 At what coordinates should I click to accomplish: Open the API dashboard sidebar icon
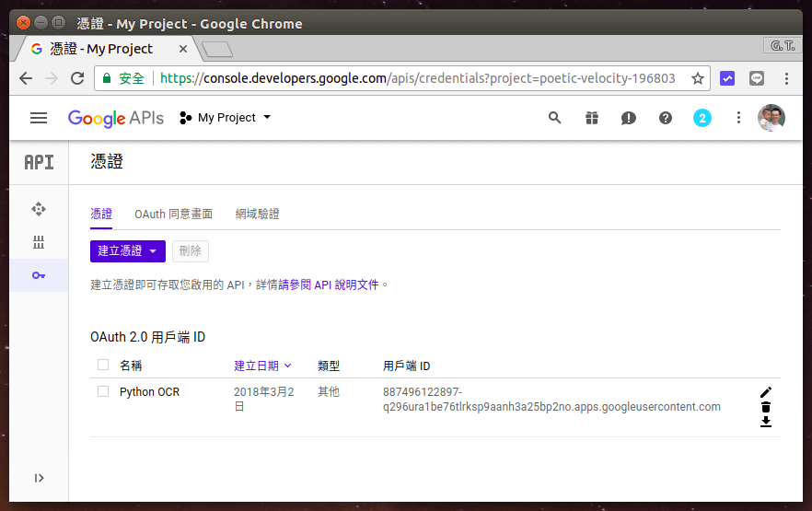pos(39,209)
